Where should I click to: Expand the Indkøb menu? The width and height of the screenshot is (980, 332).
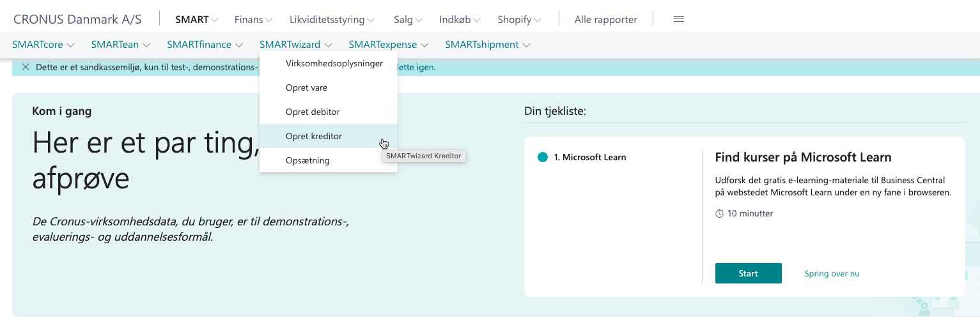[460, 20]
